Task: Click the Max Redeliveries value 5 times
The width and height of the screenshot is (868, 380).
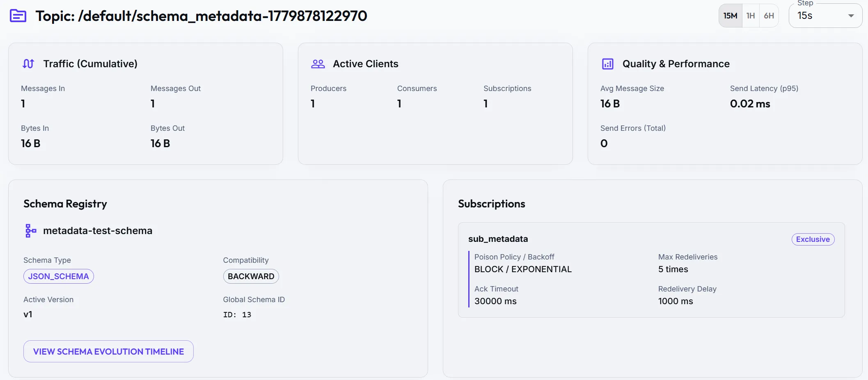Action: pyautogui.click(x=673, y=269)
